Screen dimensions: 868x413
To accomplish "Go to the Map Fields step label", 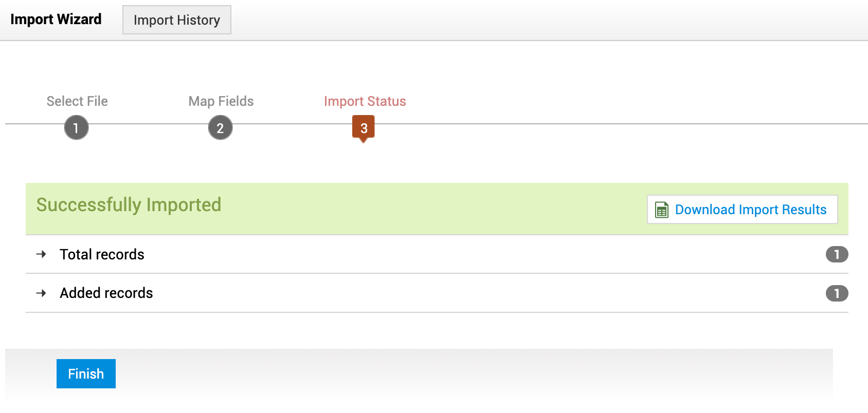I will click(x=221, y=101).
